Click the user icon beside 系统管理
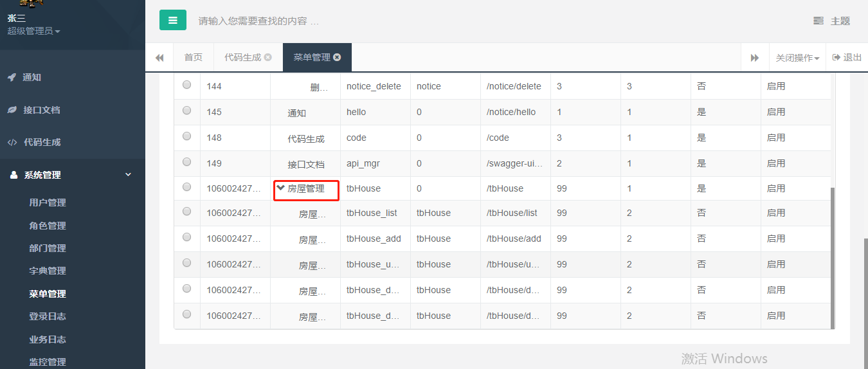 coord(14,175)
